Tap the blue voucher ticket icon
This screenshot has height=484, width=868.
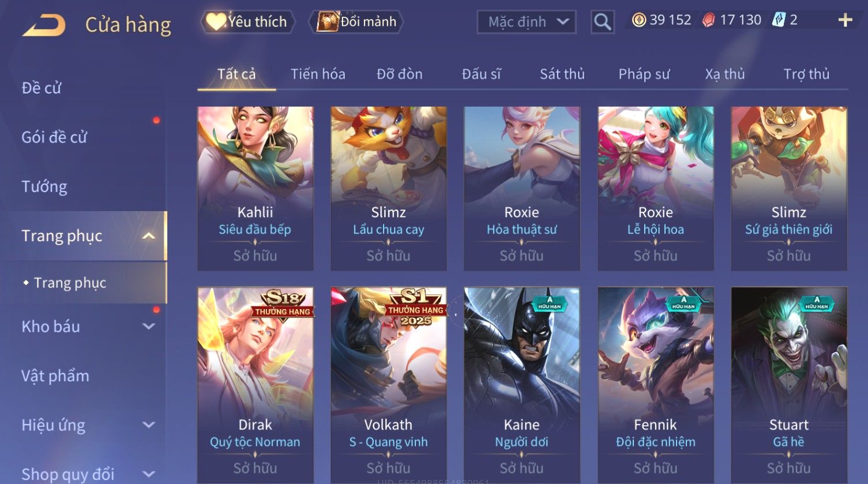[779, 20]
